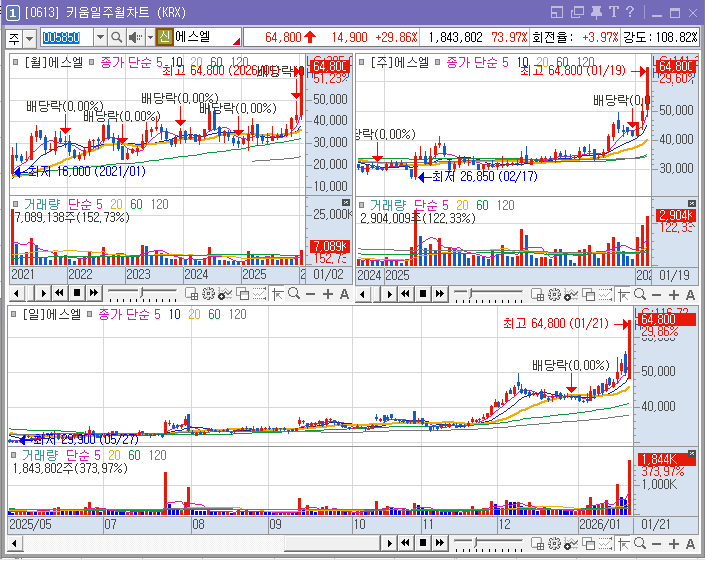Viewport: 705px width, 561px height.
Task: Open chart settings gear in monthly chart toolbar
Action: click(x=208, y=294)
